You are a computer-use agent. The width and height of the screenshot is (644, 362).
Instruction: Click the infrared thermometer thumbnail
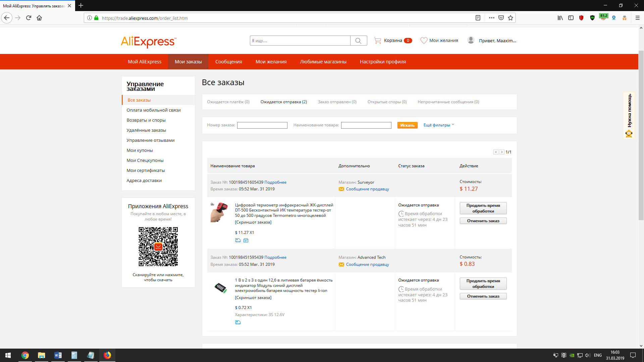pyautogui.click(x=219, y=212)
